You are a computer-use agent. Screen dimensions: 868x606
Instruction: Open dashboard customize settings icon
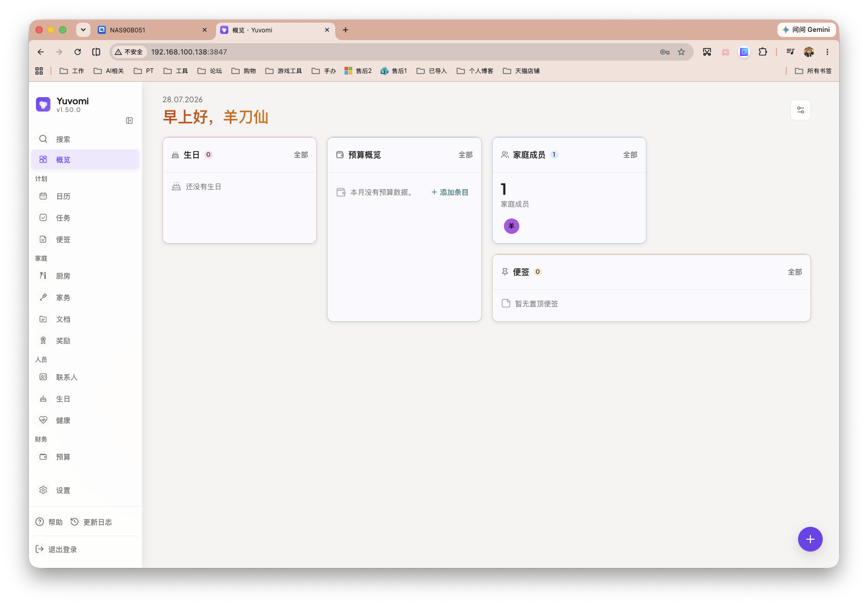(x=800, y=110)
